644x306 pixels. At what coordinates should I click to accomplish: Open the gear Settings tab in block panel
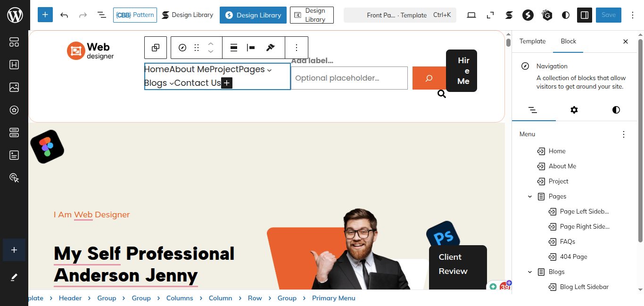(574, 110)
